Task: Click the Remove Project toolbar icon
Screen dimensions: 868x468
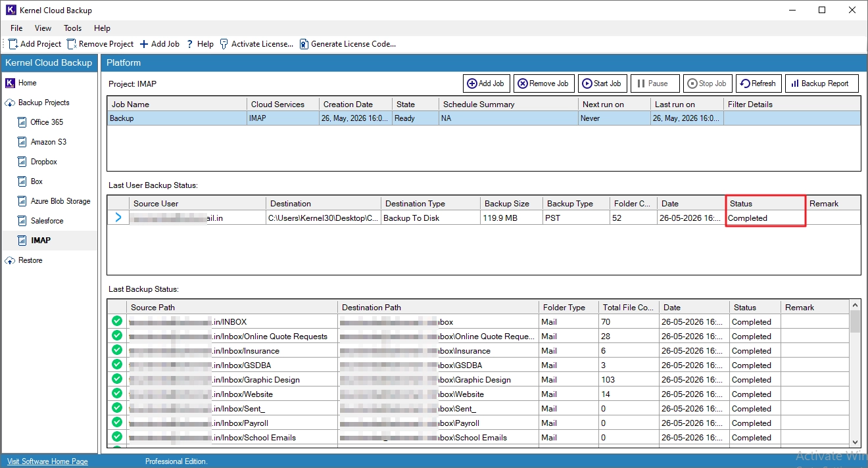Action: coord(72,44)
